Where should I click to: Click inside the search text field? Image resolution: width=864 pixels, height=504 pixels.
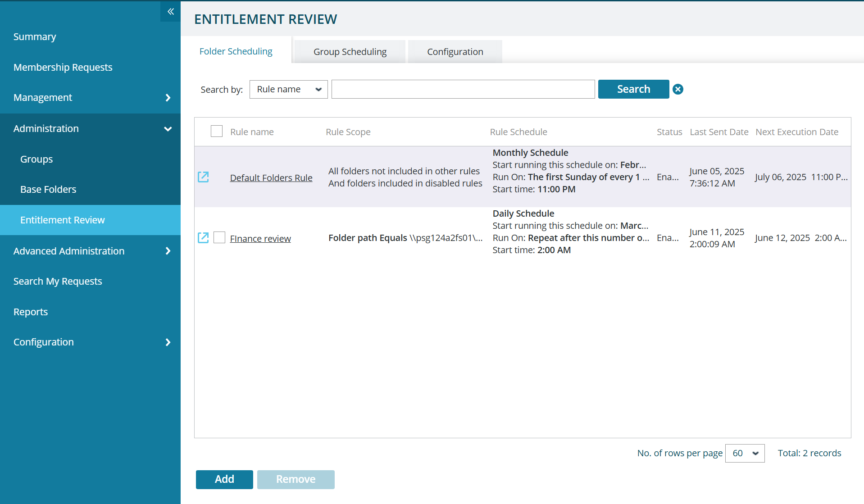pyautogui.click(x=463, y=89)
